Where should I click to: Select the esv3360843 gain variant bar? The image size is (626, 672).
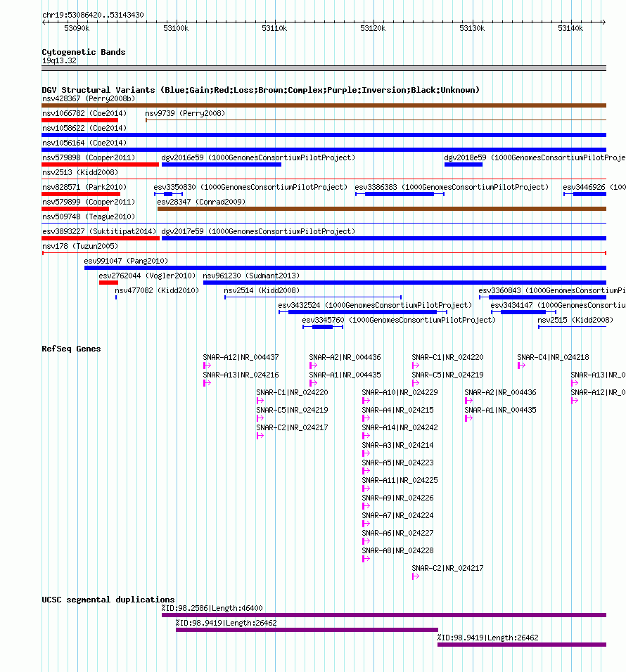tap(542, 297)
